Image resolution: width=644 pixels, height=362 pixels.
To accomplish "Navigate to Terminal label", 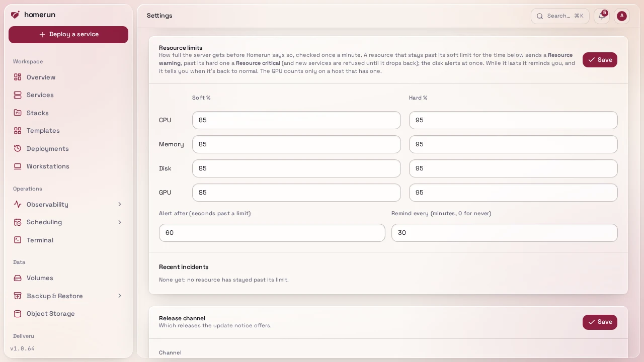I will tap(40, 240).
